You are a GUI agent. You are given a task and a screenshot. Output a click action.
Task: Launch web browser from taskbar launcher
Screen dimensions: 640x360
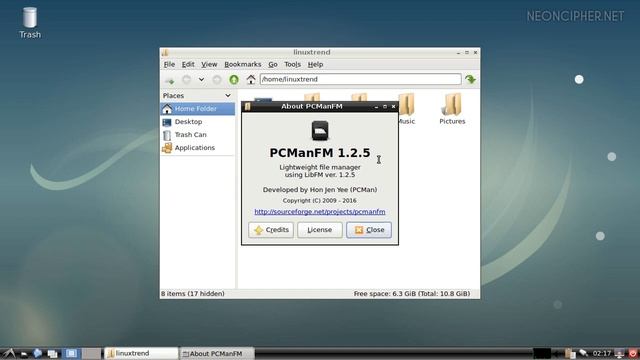click(x=38, y=353)
